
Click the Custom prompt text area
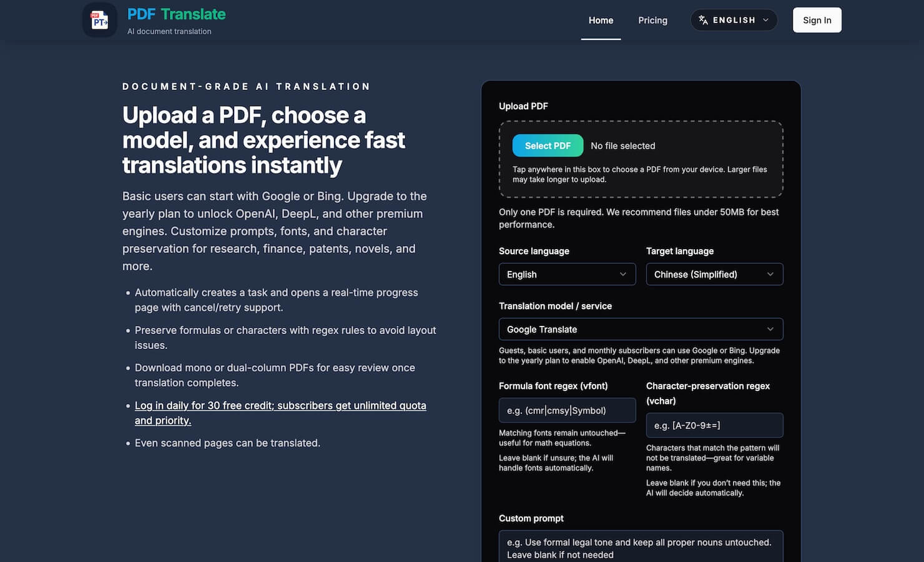(640, 547)
